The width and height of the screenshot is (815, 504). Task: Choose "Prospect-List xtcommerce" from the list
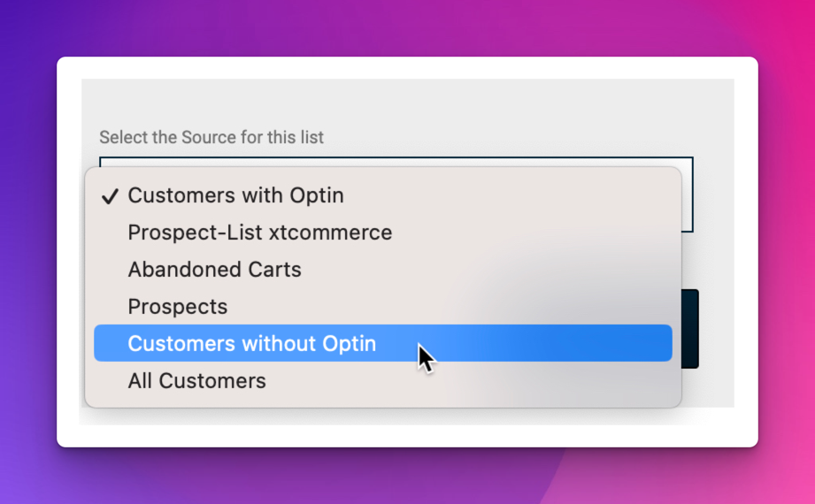383,233
